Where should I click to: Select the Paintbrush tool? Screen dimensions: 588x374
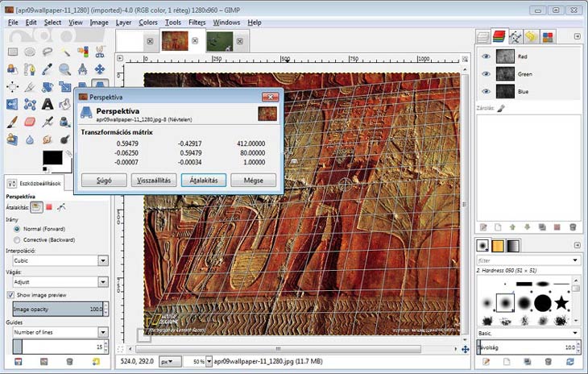coord(12,122)
